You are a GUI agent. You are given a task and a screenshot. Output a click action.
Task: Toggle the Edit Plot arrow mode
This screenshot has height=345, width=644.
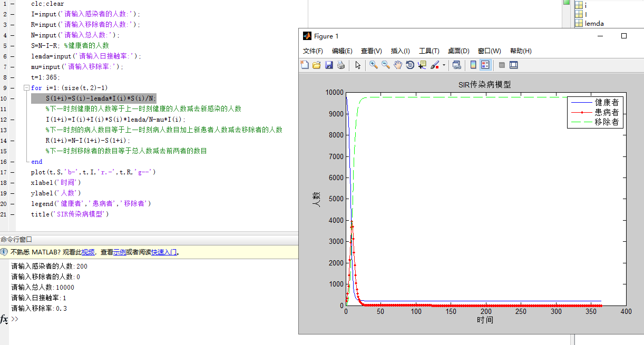[357, 65]
